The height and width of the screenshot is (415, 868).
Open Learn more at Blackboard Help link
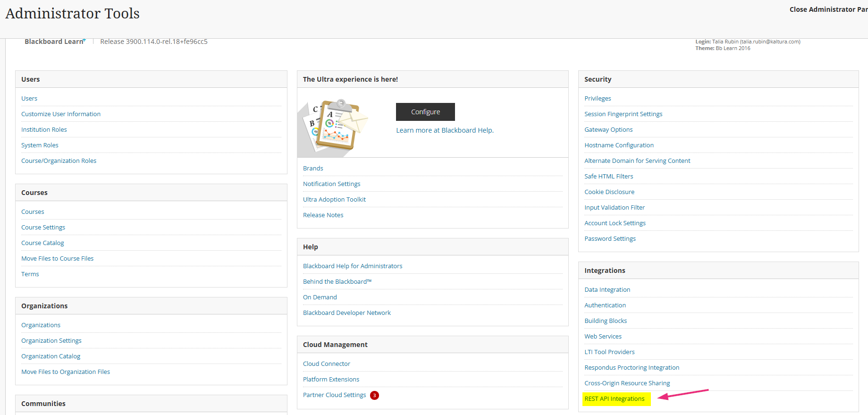(x=445, y=130)
